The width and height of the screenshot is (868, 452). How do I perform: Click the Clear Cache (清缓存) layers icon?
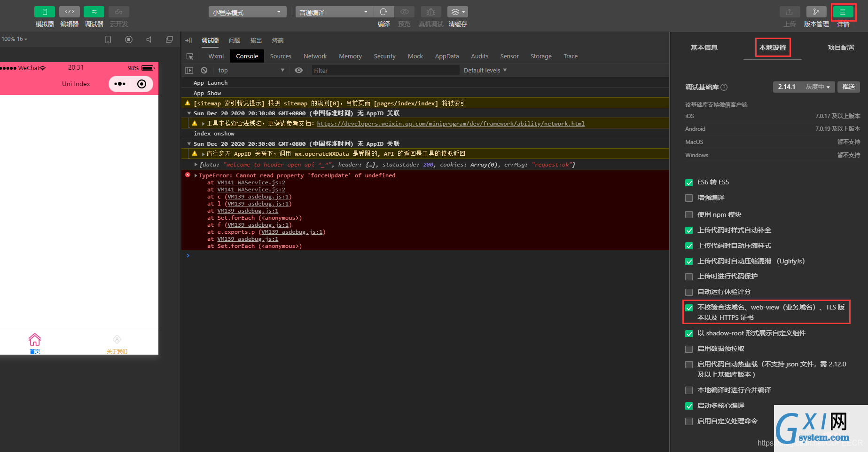tap(455, 12)
